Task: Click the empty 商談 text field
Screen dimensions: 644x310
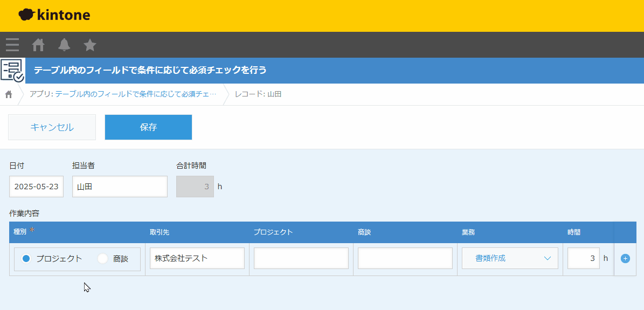Action: (405, 258)
